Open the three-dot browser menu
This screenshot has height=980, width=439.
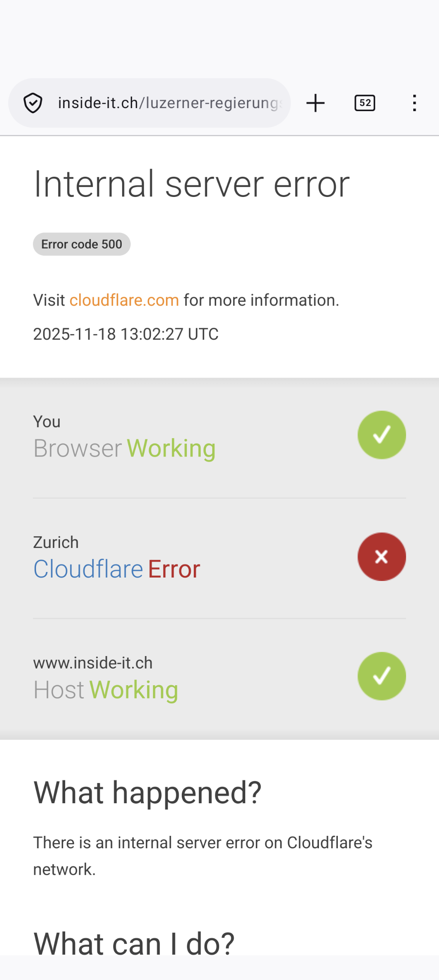click(x=414, y=103)
